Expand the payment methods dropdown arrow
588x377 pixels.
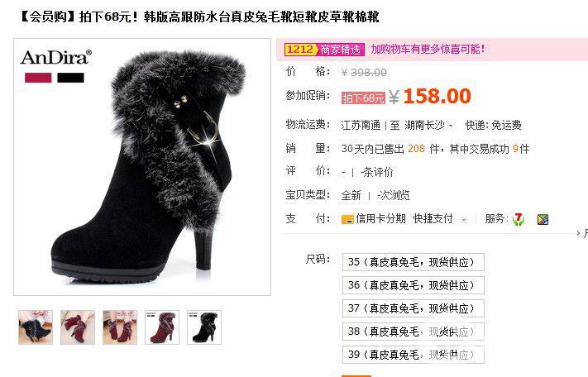click(x=464, y=220)
